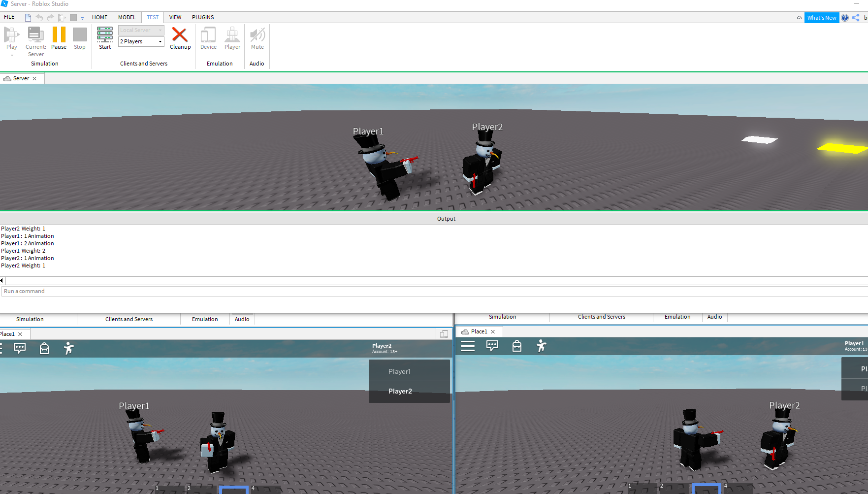Select hotbar slot 2 in Player1 client
This screenshot has width=868, height=494.
click(674, 488)
